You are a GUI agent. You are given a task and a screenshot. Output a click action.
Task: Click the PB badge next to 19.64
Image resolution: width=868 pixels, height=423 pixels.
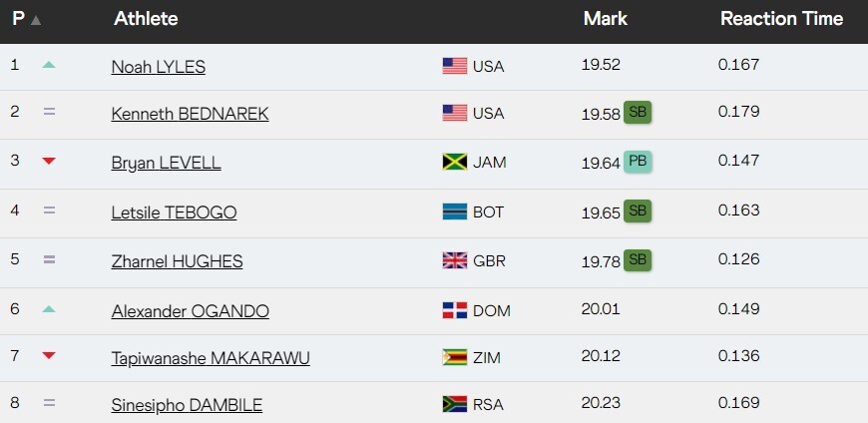pyautogui.click(x=639, y=162)
